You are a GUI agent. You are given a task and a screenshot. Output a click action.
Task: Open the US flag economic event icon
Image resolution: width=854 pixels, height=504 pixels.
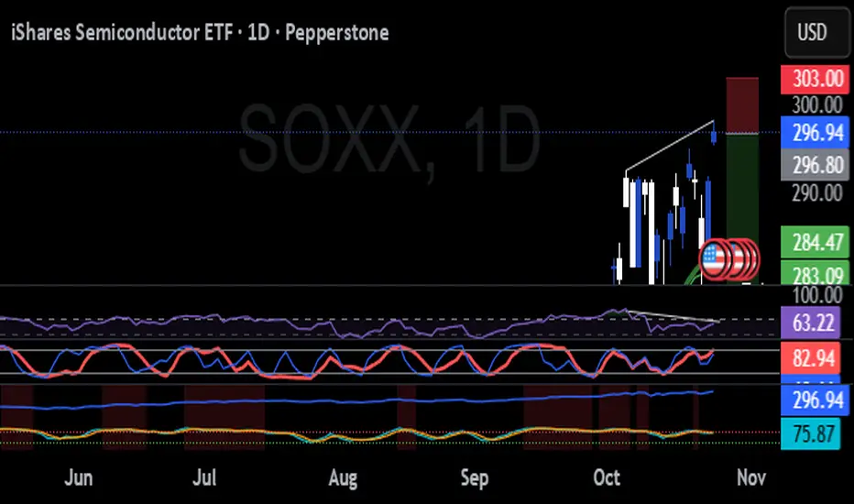click(x=715, y=258)
